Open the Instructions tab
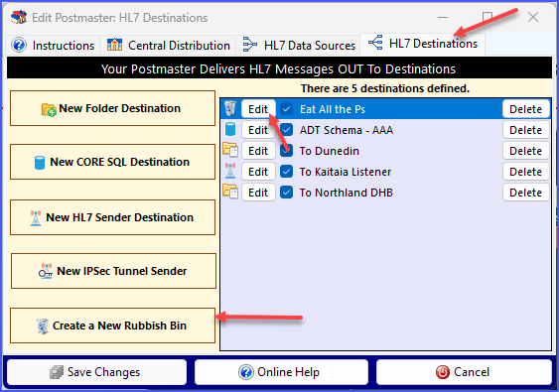Screen dimensions: 559x392 (x=53, y=46)
